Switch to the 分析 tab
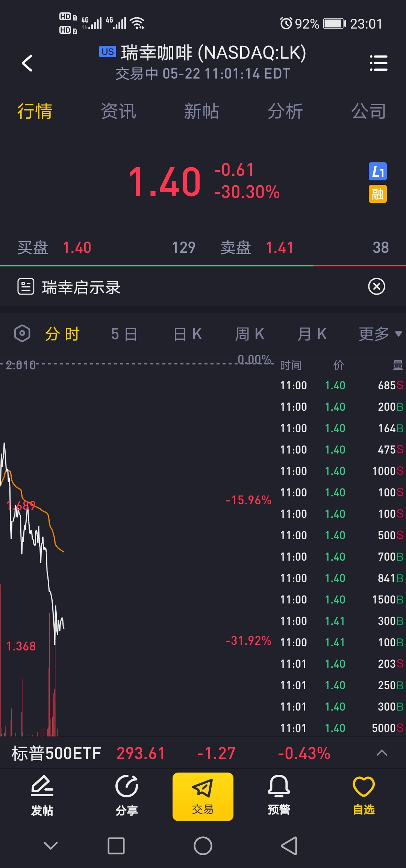The height and width of the screenshot is (868, 406). (285, 112)
